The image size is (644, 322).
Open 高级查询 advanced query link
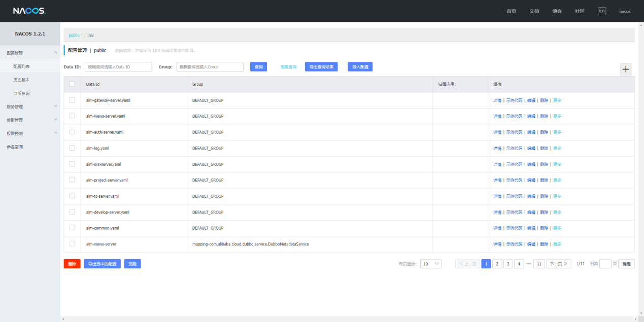click(288, 67)
